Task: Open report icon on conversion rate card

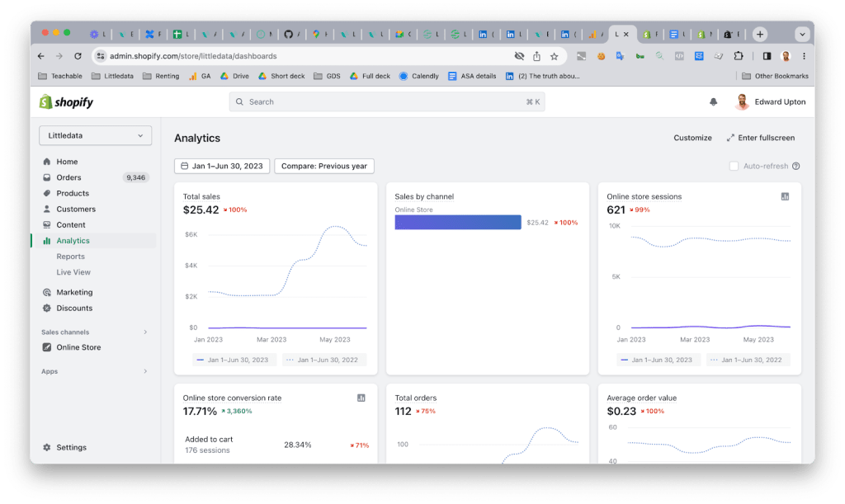Action: pos(361,398)
